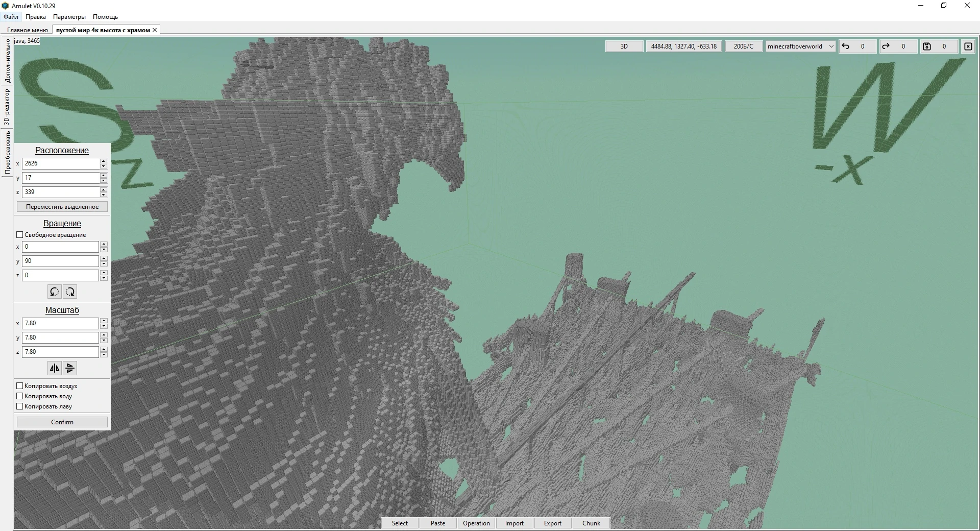Viewport: 980px width, 531px height.
Task: Decrease the location Y value with down arrow
Action: (x=104, y=180)
